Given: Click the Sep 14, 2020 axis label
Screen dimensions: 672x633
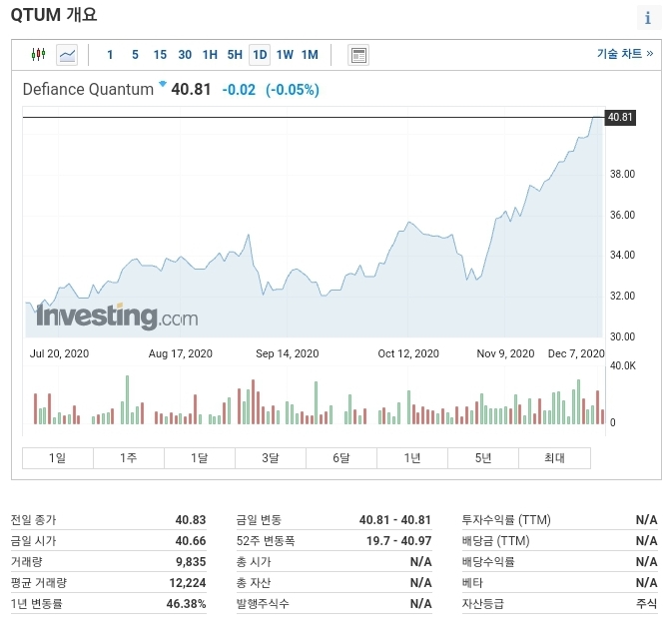Looking at the screenshot, I should (288, 353).
